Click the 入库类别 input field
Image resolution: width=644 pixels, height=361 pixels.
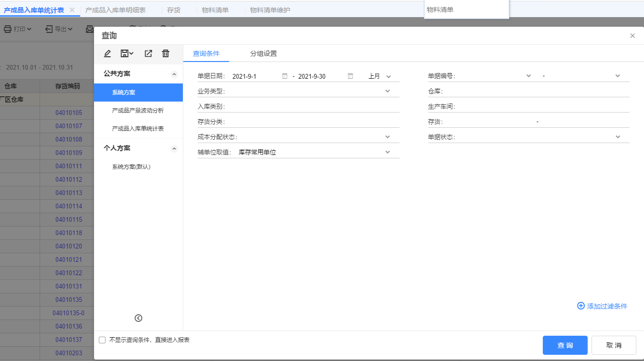(x=312, y=106)
